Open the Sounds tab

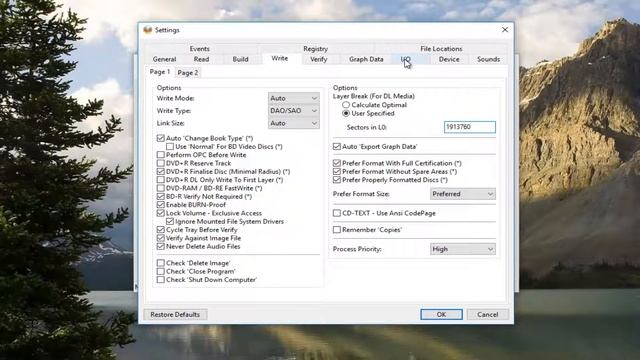coord(489,59)
